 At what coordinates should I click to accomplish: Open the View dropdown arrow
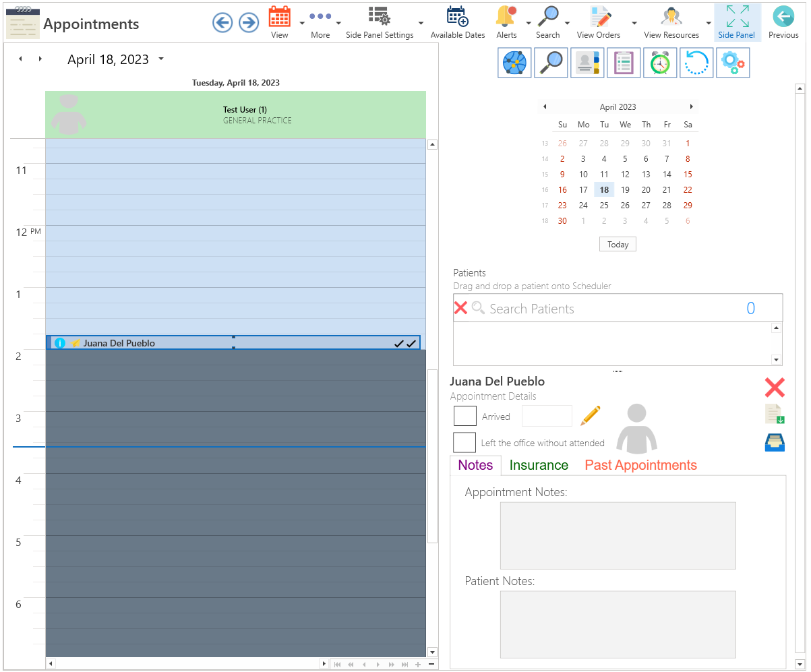[301, 23]
